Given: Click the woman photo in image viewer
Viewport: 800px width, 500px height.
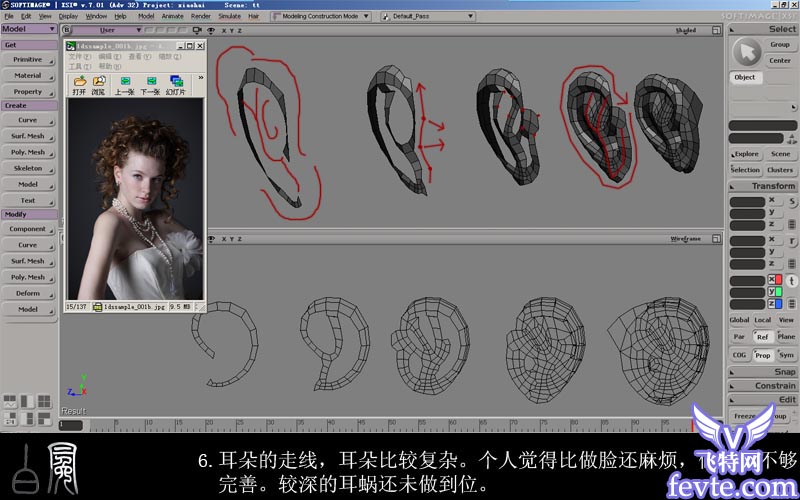Looking at the screenshot, I should tap(136, 198).
